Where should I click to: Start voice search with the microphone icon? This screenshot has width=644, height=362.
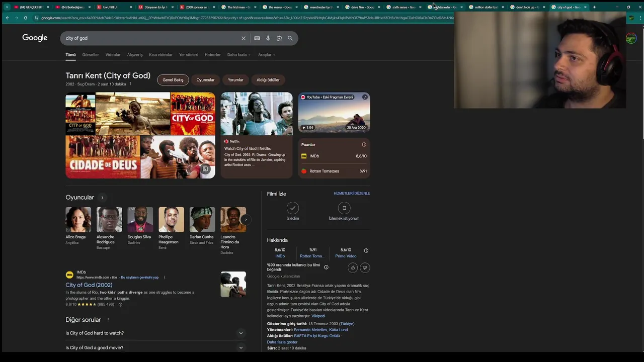(268, 38)
